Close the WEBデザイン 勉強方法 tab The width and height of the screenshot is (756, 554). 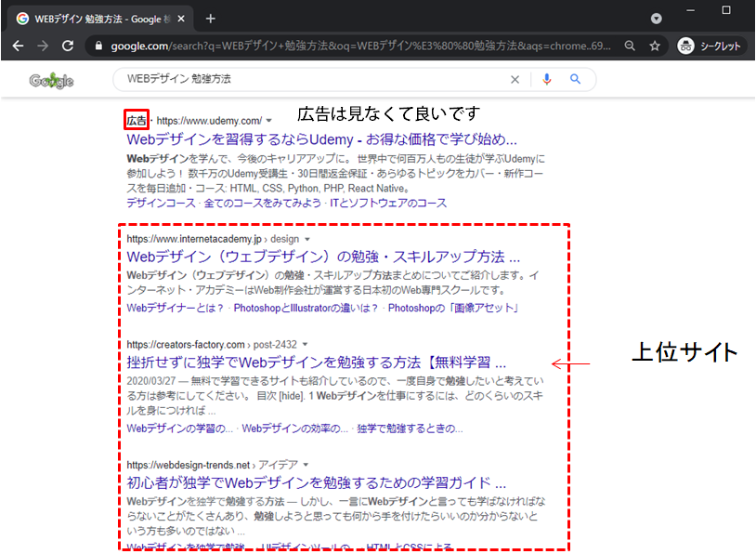[x=181, y=19]
